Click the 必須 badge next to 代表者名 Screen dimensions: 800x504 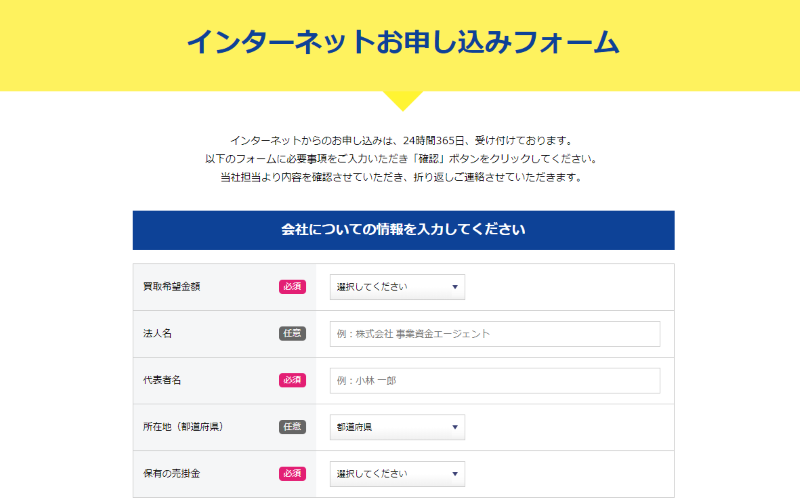tap(292, 380)
